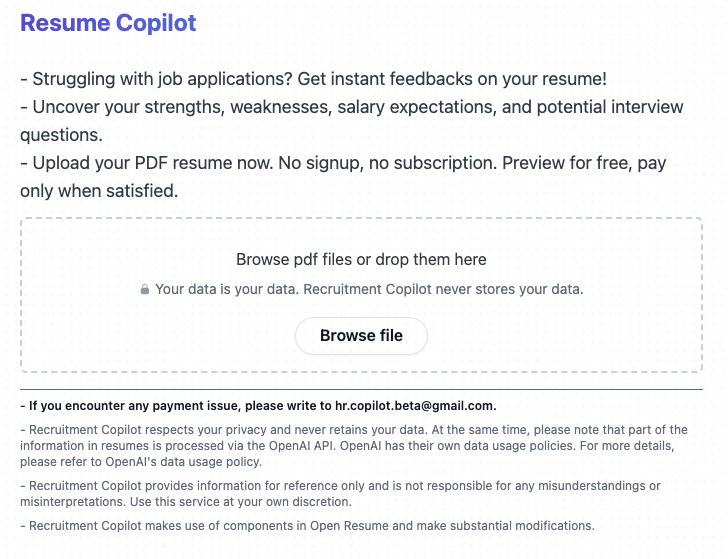Click the "Your data is your data" notice

[x=369, y=290]
